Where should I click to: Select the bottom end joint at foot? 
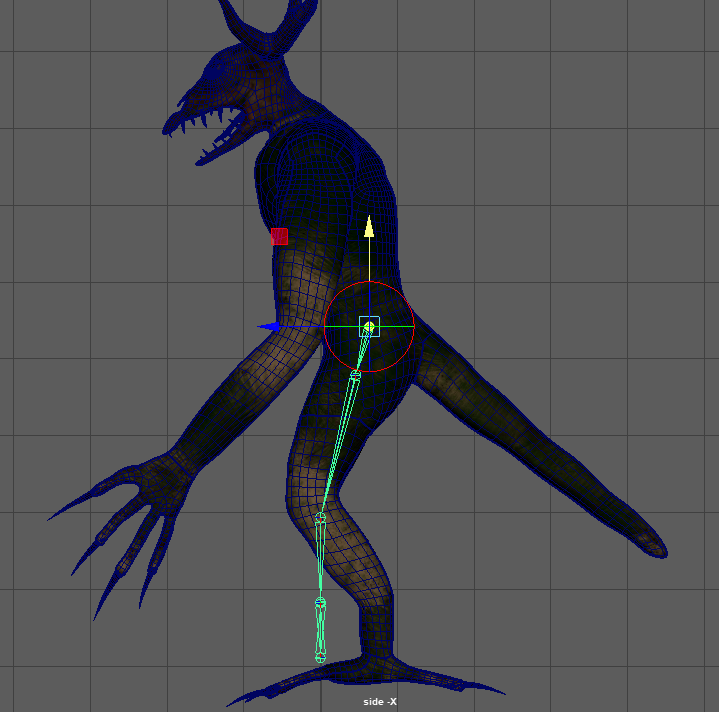pos(321,657)
